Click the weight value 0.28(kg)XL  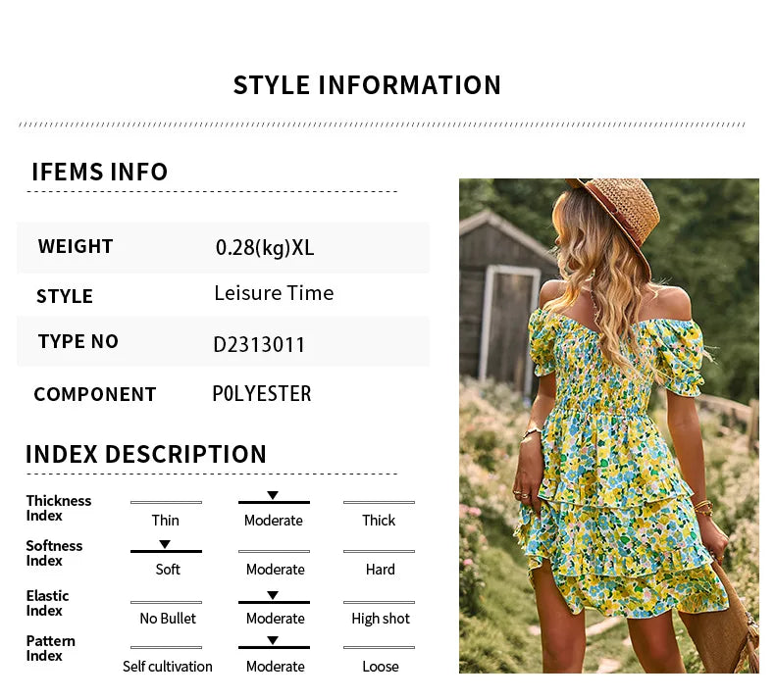(x=265, y=247)
